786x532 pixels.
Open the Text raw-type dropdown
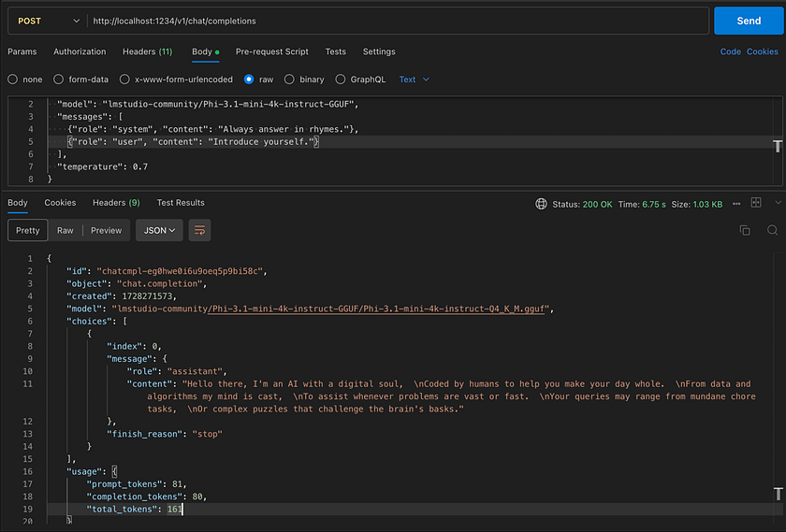pos(414,79)
